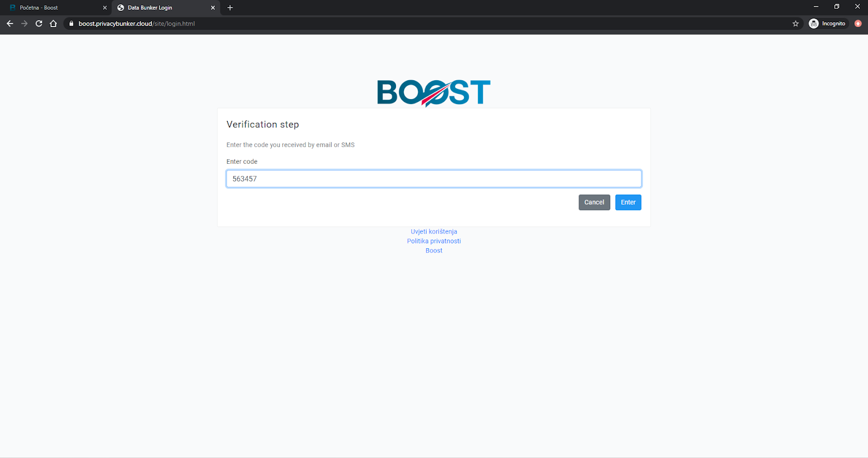868x458 pixels.
Task: Open a new browser tab
Action: point(230,8)
